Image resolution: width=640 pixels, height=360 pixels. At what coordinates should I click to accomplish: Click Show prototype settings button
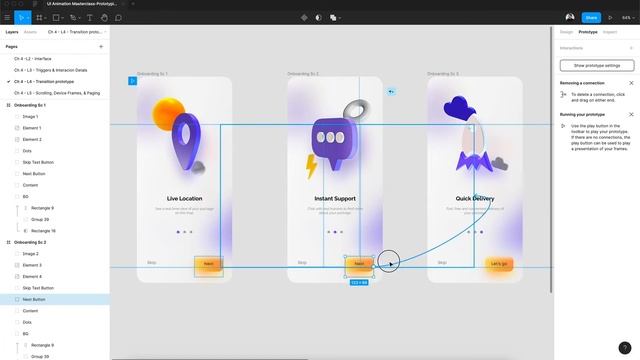coord(597,65)
